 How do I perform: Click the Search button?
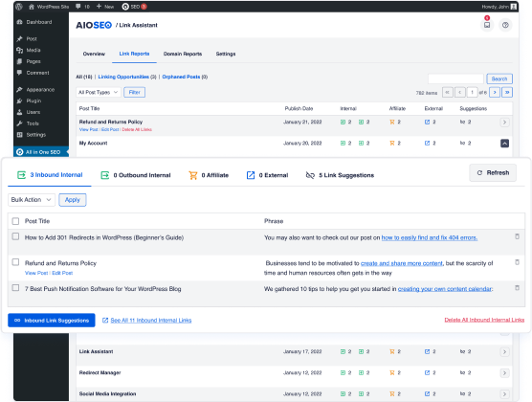point(499,78)
